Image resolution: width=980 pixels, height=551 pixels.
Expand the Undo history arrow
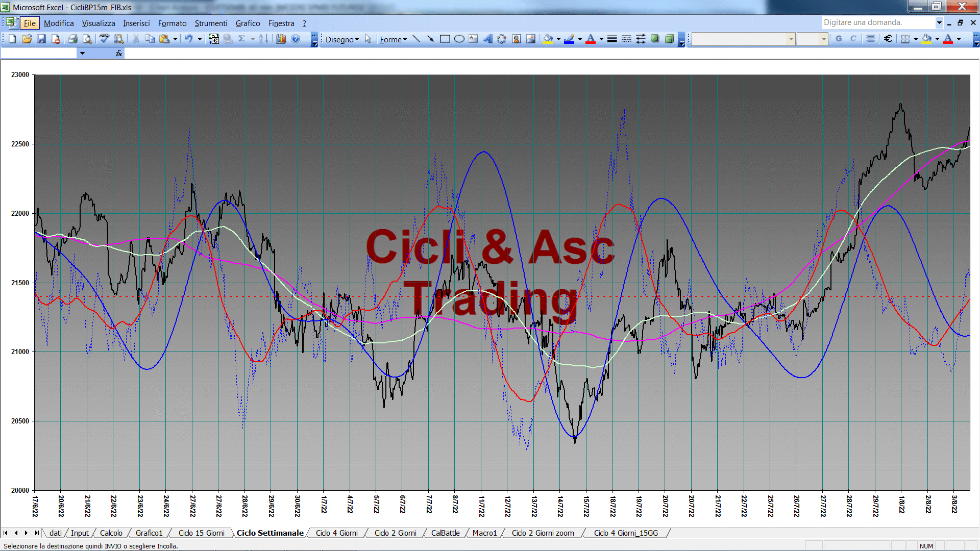click(x=200, y=39)
